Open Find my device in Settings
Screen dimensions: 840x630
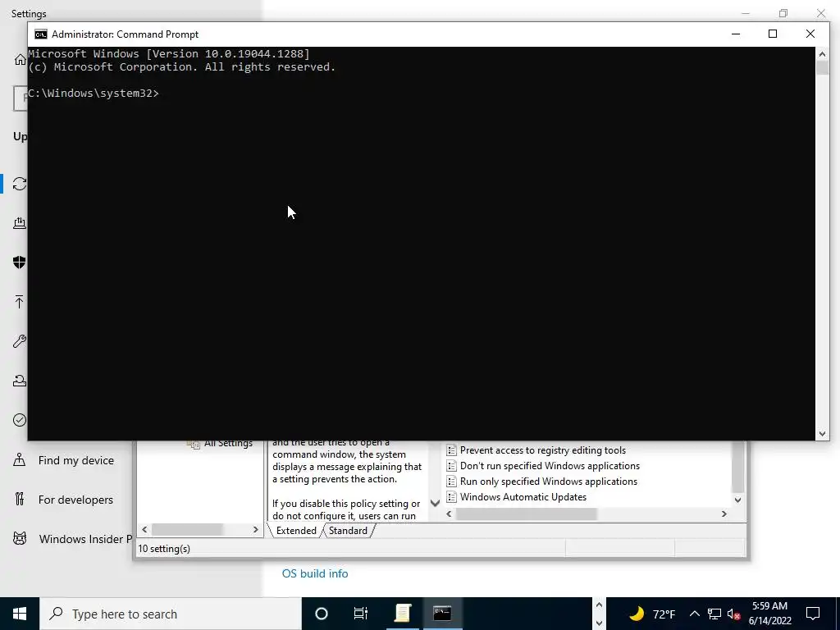pyautogui.click(x=75, y=460)
